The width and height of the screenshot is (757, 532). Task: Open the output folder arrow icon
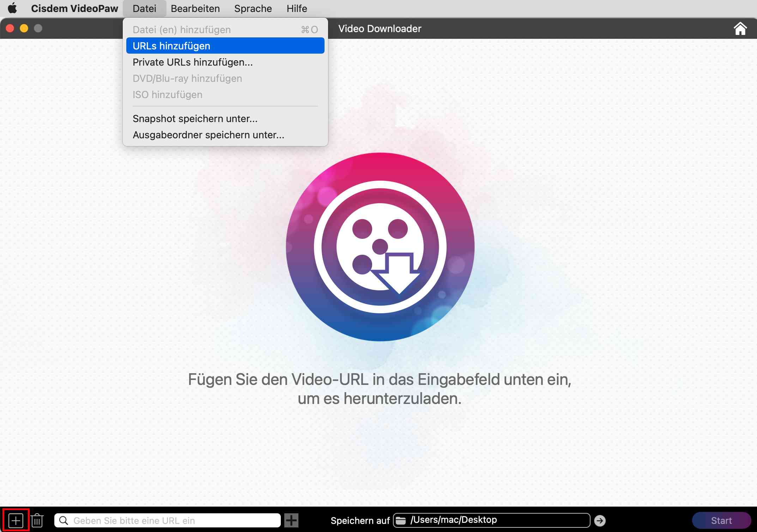(x=601, y=520)
